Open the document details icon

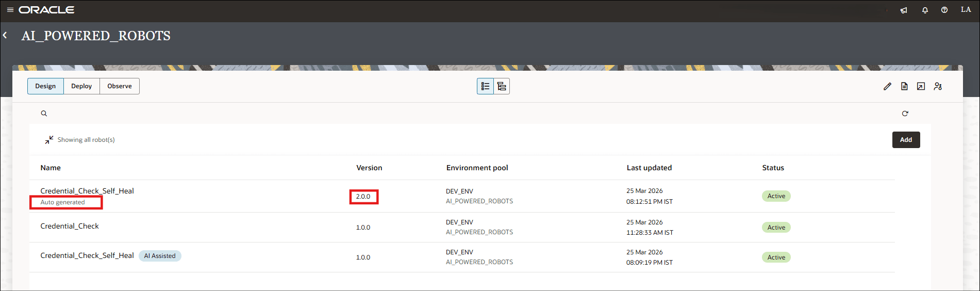pyautogui.click(x=904, y=86)
